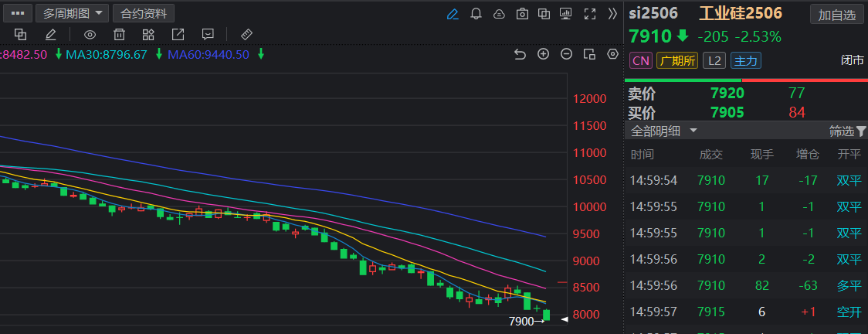Image resolution: width=868 pixels, height=334 pixels.
Task: Click the overlapping windows icon in top bar
Action: [544, 14]
